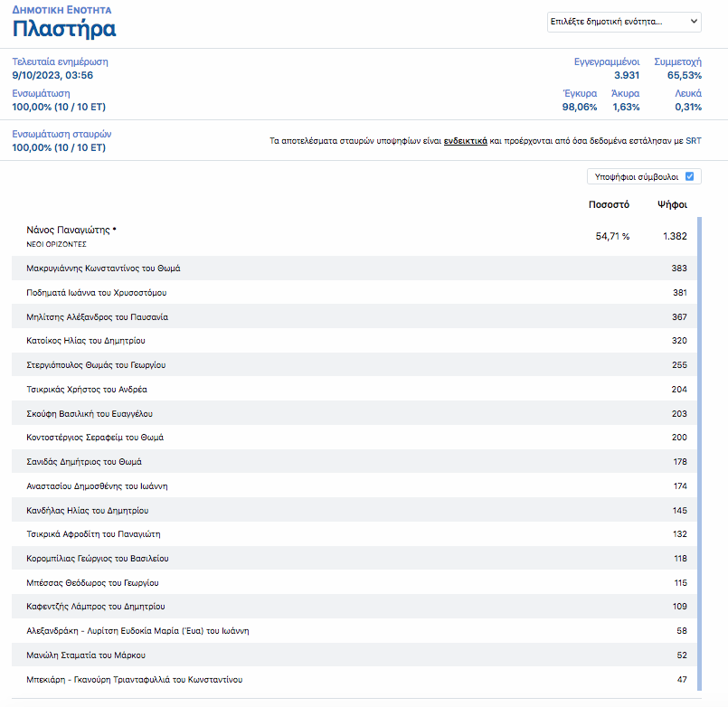Click on Μηλίτσης Αλέξανδρος candidate row
The width and height of the screenshot is (728, 707).
coord(98,317)
